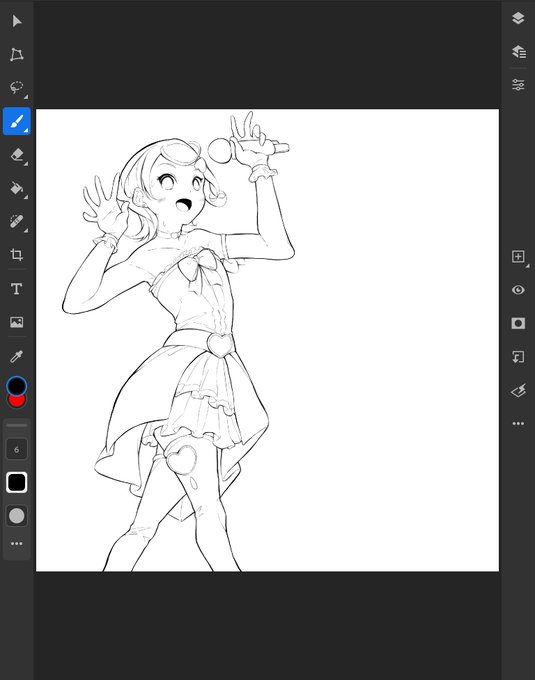The height and width of the screenshot is (680, 535).
Task: Select the Move tool arrow
Action: click(16, 21)
